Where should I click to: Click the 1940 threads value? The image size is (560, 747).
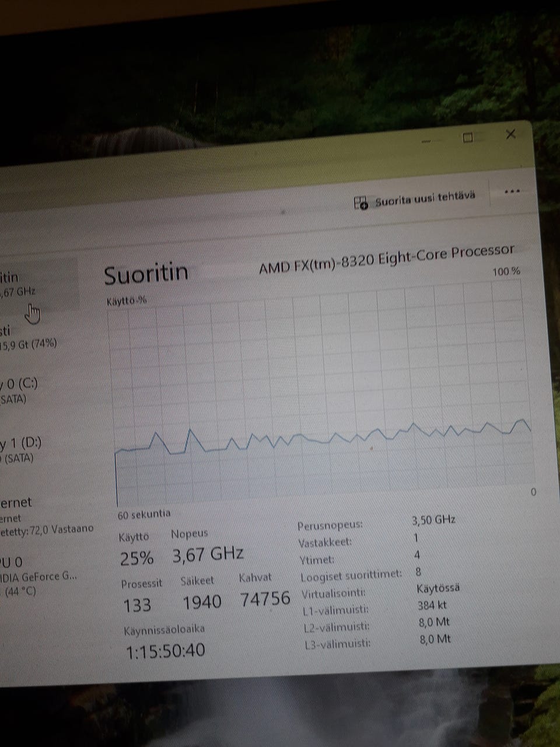coord(202,602)
